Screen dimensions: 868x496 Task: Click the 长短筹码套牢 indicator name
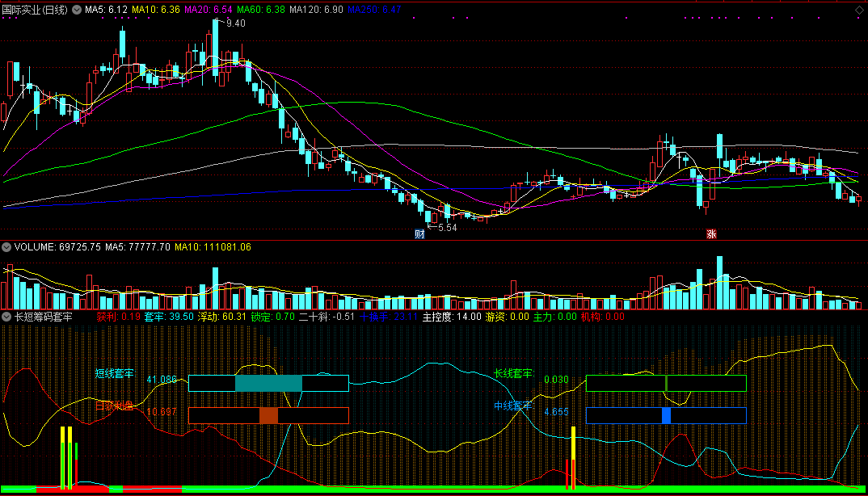[43, 317]
